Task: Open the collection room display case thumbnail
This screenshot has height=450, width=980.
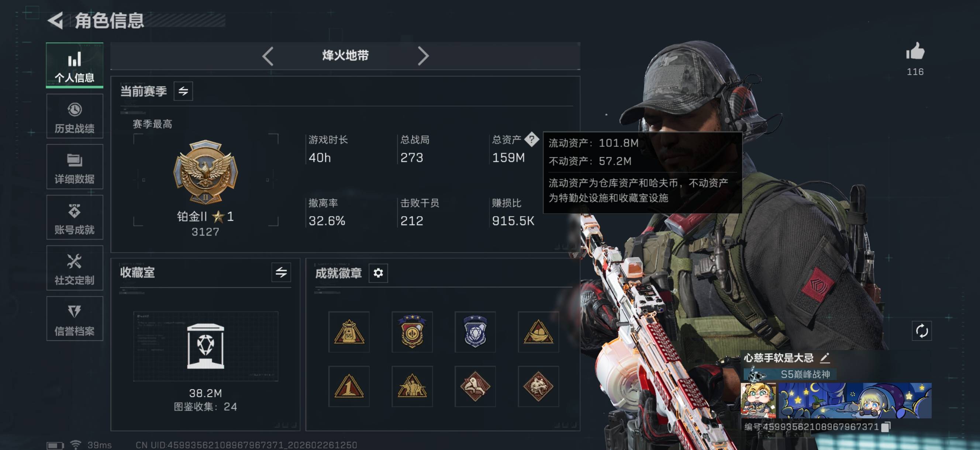Action: point(206,346)
